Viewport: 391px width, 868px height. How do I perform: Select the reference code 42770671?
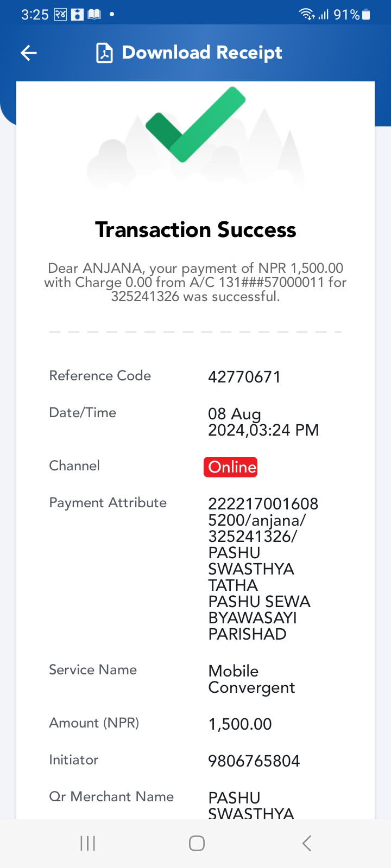tap(244, 377)
